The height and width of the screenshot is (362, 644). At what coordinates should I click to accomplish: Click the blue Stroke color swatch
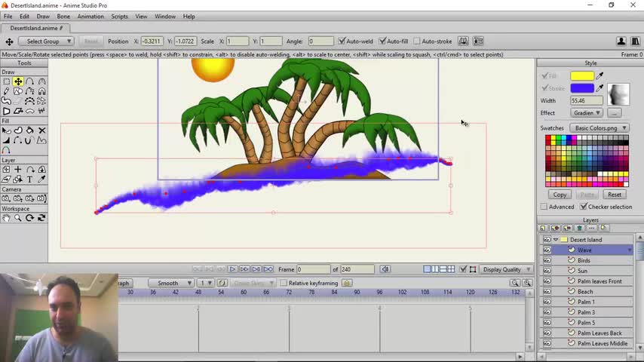(582, 88)
